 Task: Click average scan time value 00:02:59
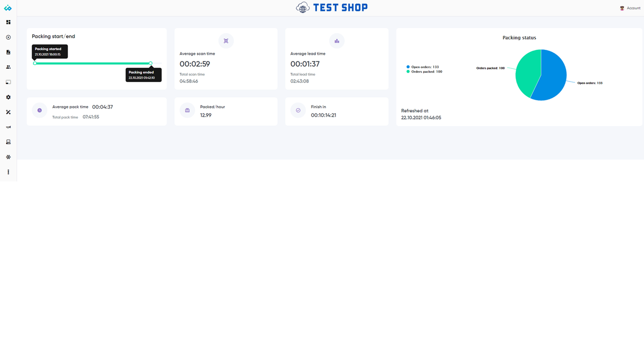(x=195, y=64)
